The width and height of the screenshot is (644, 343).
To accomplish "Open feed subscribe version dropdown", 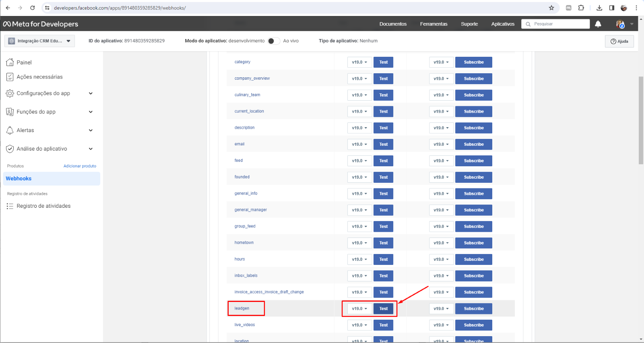I will tap(442, 161).
